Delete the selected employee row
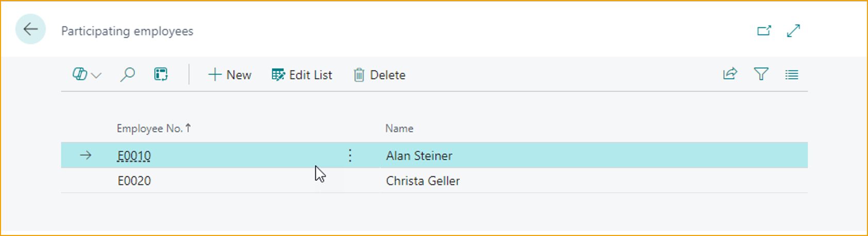The width and height of the screenshot is (868, 236). click(x=380, y=75)
